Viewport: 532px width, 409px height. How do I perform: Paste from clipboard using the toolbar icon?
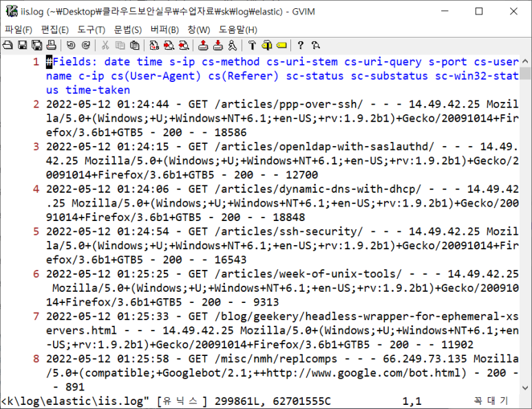[135, 45]
